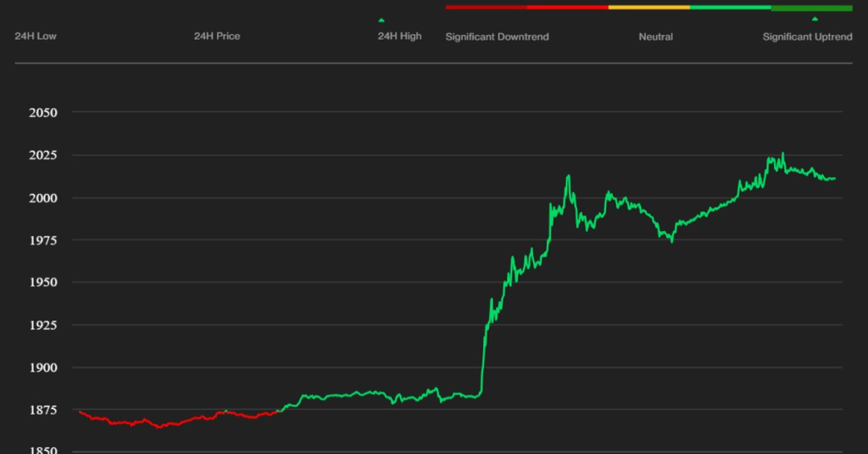Click the 1950 y-axis price label
The height and width of the screenshot is (454, 868).
point(42,283)
